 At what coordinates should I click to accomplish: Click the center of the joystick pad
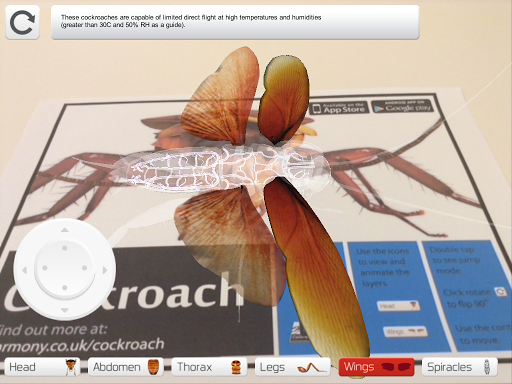point(65,269)
